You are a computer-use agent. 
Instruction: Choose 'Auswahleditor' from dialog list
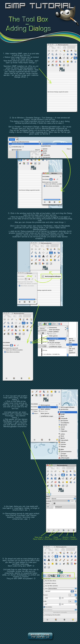coord(65,423)
